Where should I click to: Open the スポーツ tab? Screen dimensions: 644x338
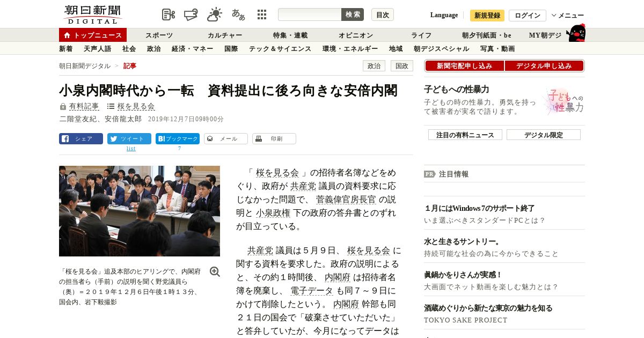click(x=159, y=35)
